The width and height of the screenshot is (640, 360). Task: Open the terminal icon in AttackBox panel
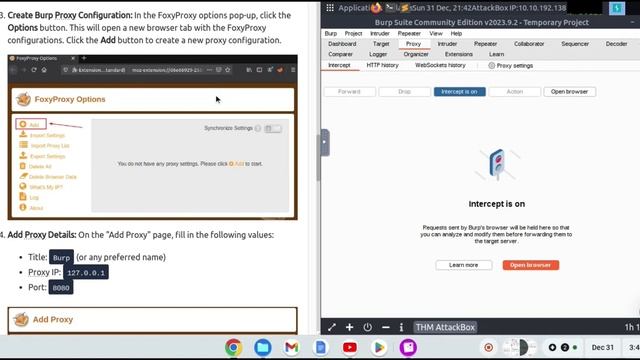tap(390, 7)
